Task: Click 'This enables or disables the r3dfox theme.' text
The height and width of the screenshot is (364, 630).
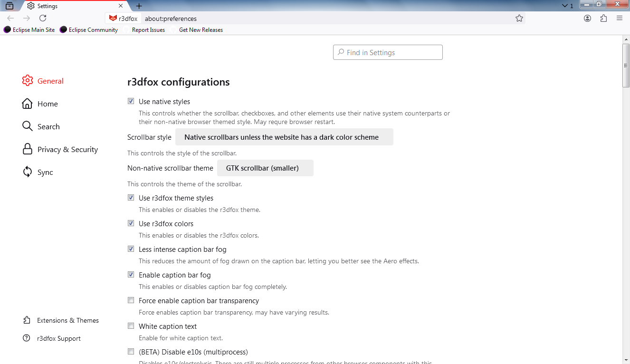Action: 200,210
